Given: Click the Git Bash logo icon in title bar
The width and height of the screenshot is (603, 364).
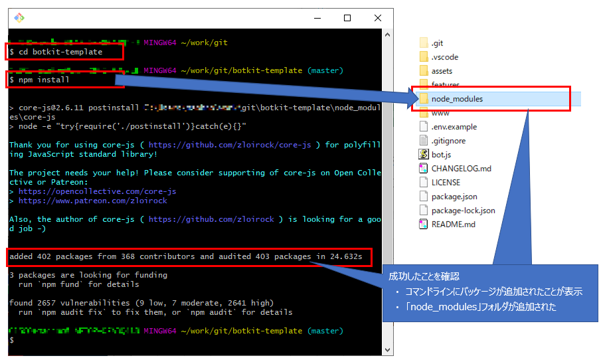Looking at the screenshot, I should [19, 18].
